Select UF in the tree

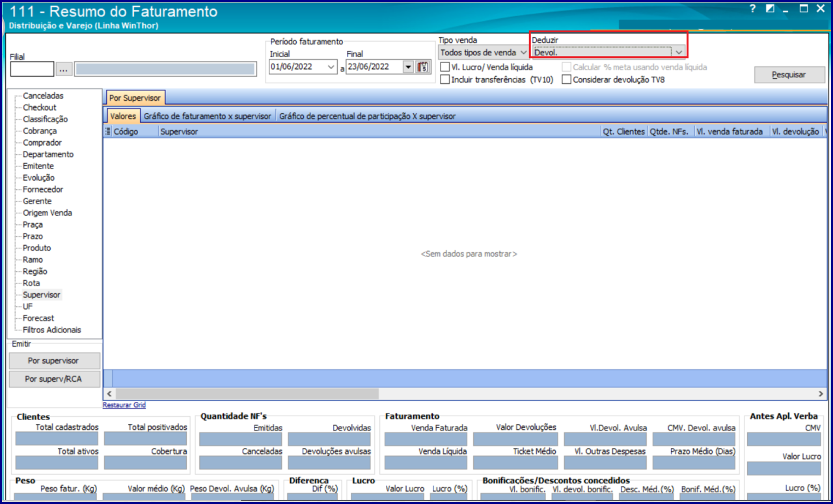(27, 306)
